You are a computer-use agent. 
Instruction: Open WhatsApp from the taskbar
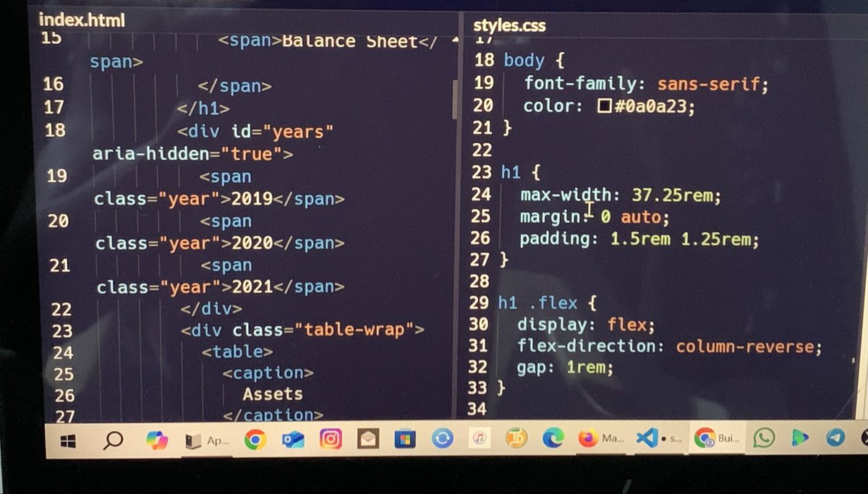pos(763,438)
